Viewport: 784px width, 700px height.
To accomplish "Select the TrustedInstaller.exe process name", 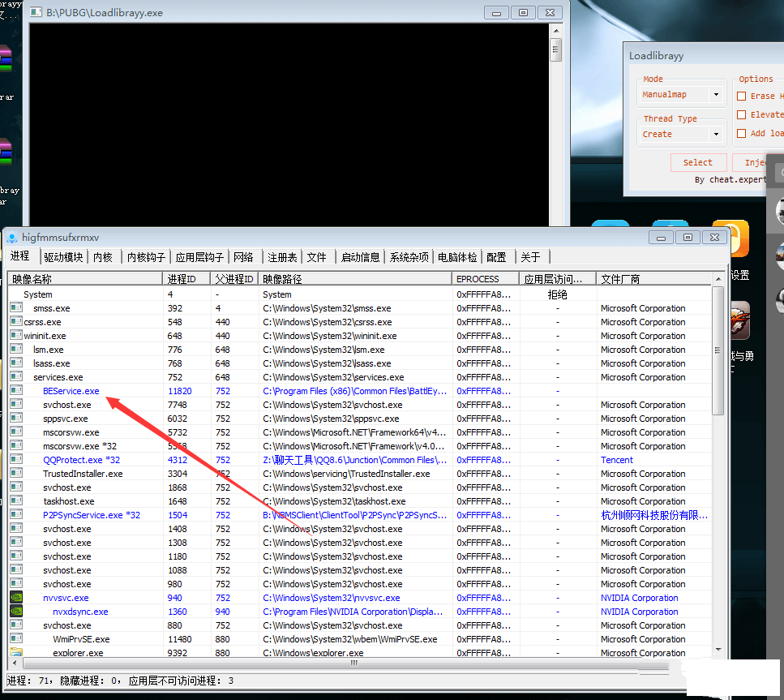I will tap(83, 474).
